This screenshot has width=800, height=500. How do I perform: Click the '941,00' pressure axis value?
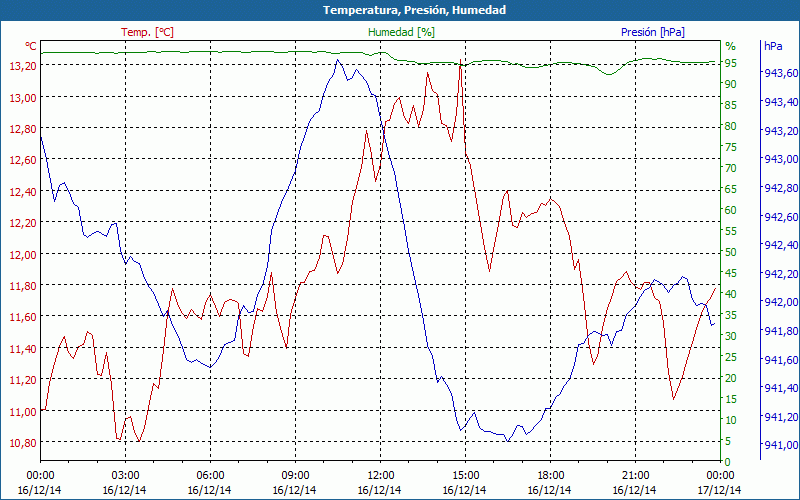(780, 446)
